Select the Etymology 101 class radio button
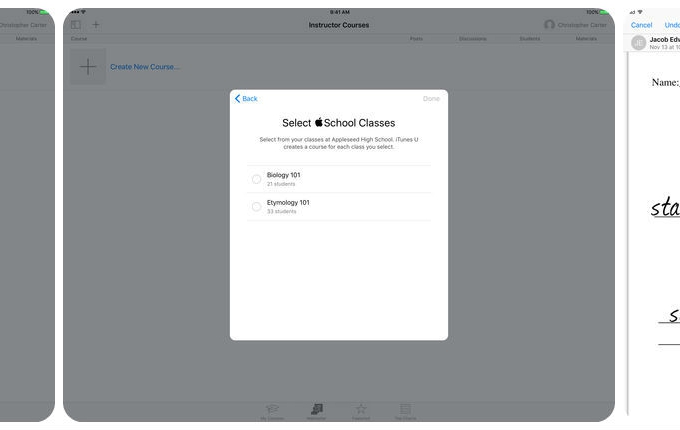The width and height of the screenshot is (680, 430). [x=256, y=207]
